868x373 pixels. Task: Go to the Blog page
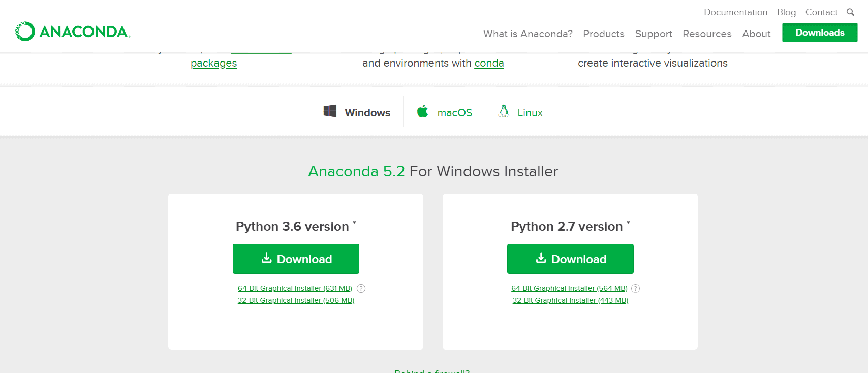786,12
